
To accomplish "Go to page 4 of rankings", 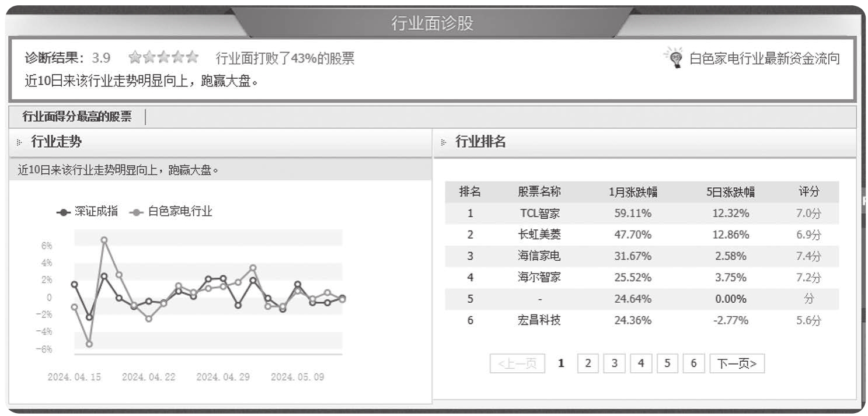I will (x=641, y=363).
